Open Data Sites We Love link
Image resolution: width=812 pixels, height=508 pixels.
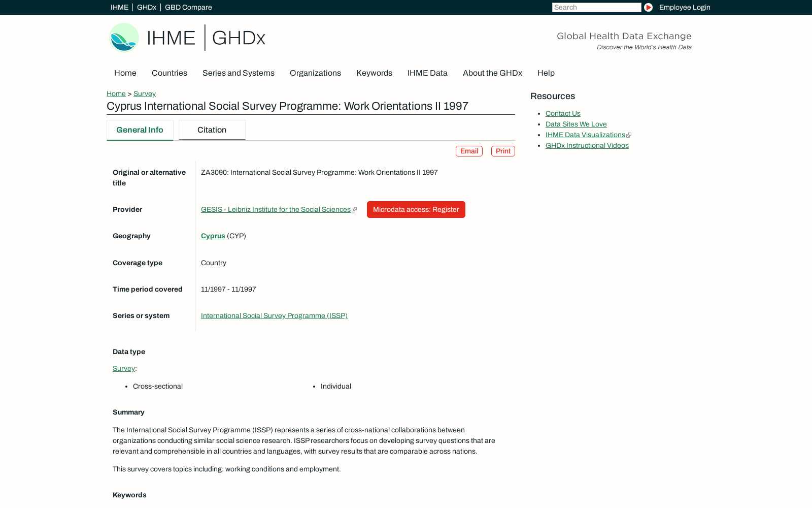[x=576, y=124]
